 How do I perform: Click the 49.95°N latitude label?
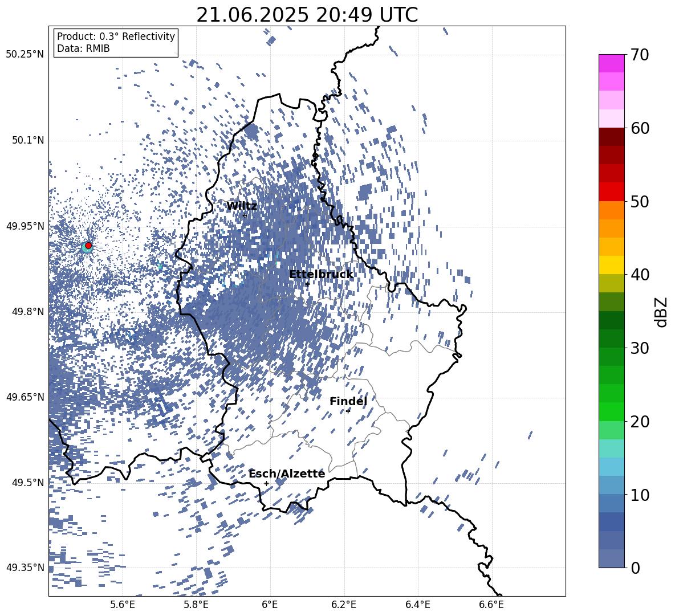pos(25,226)
